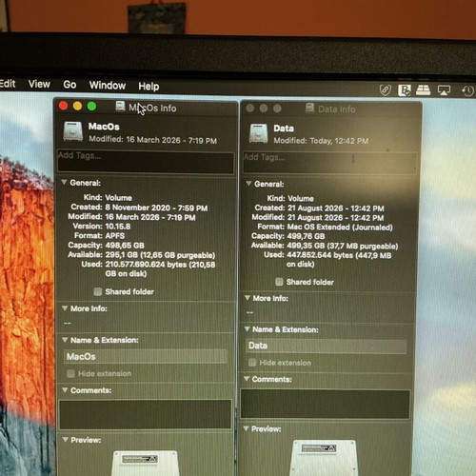Click Used value 210.577.690.624 bytes
Image resolution: width=476 pixels, height=476 pixels.
(x=160, y=268)
